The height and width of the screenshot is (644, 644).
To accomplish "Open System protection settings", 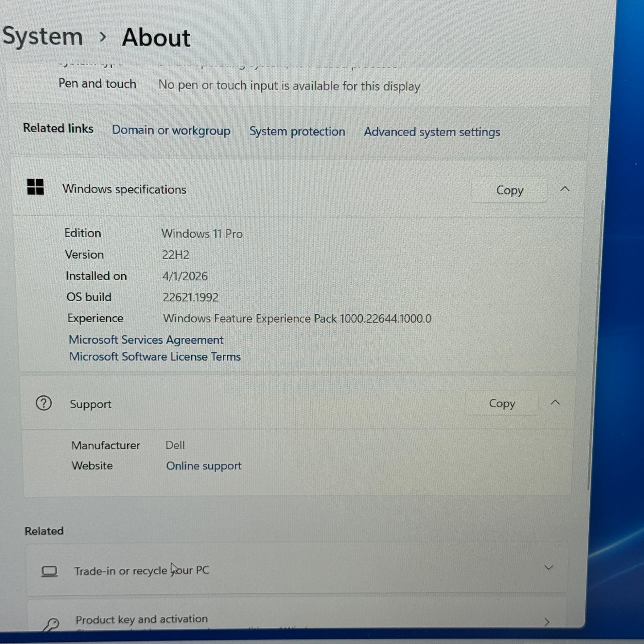I will pyautogui.click(x=297, y=131).
